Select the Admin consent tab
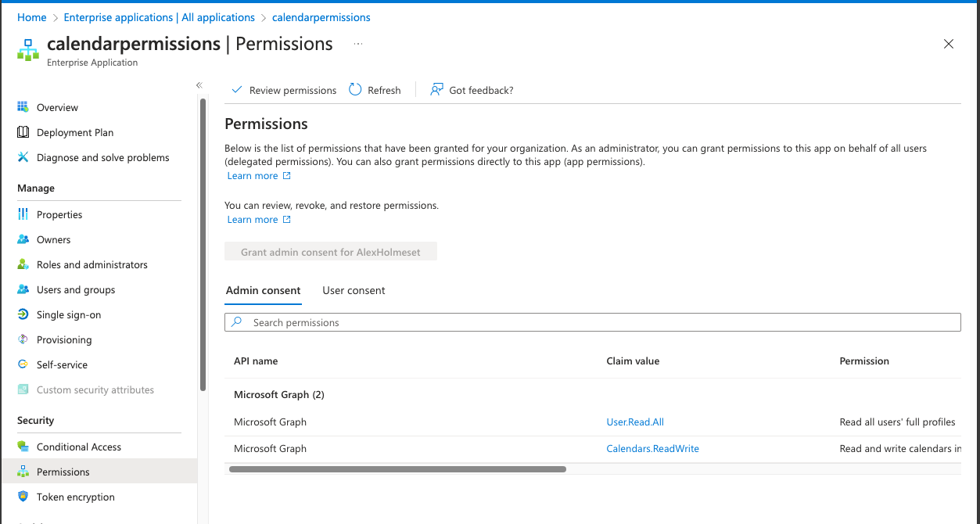 263,290
